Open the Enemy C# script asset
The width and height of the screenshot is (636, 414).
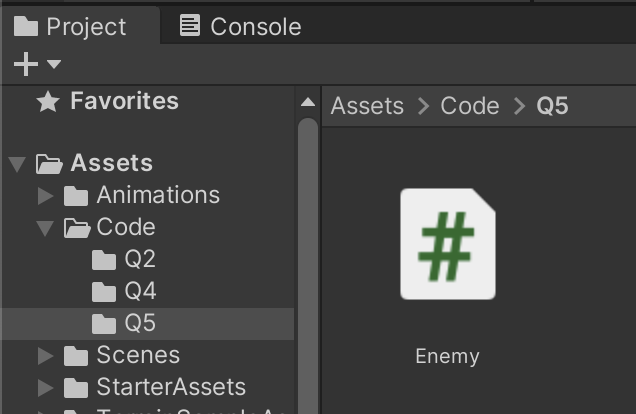[447, 245]
